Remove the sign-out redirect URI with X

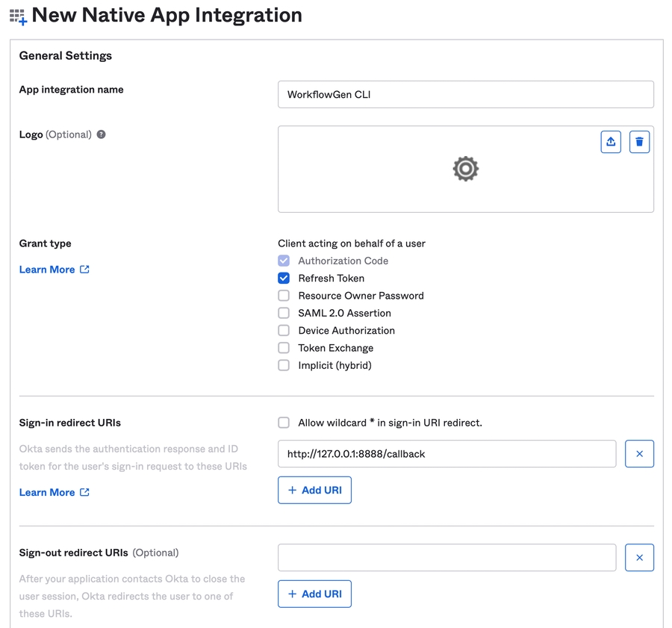pyautogui.click(x=639, y=558)
